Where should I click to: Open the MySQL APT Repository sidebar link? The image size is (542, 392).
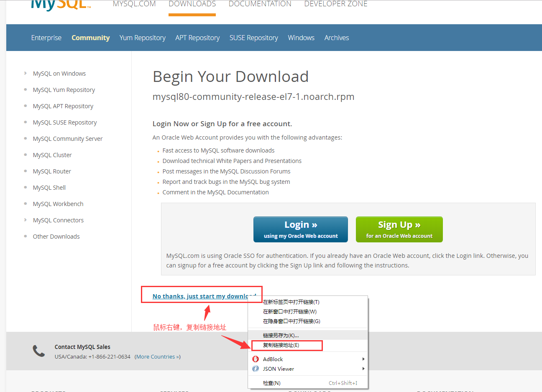[63, 106]
